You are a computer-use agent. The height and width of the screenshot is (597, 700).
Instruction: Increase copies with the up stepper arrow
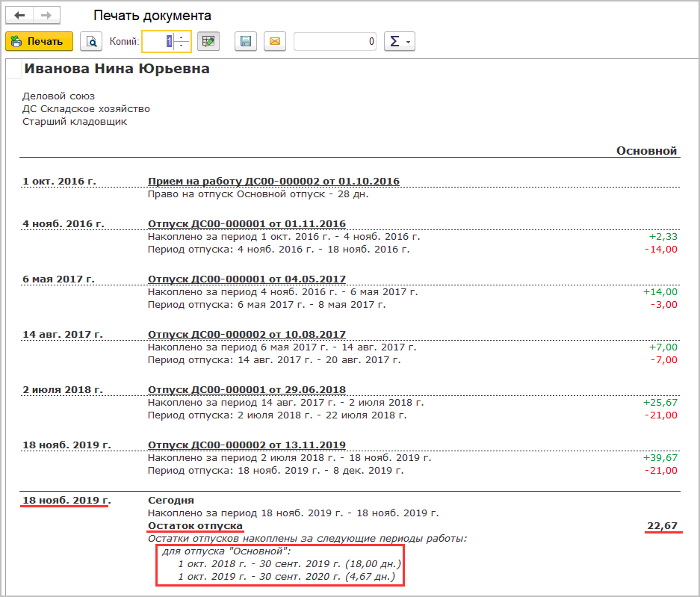pos(182,37)
